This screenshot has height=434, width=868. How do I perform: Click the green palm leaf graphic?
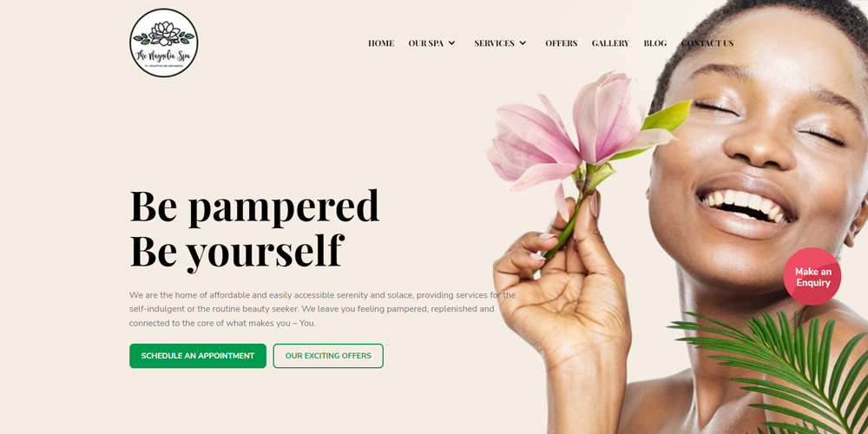(x=775, y=371)
